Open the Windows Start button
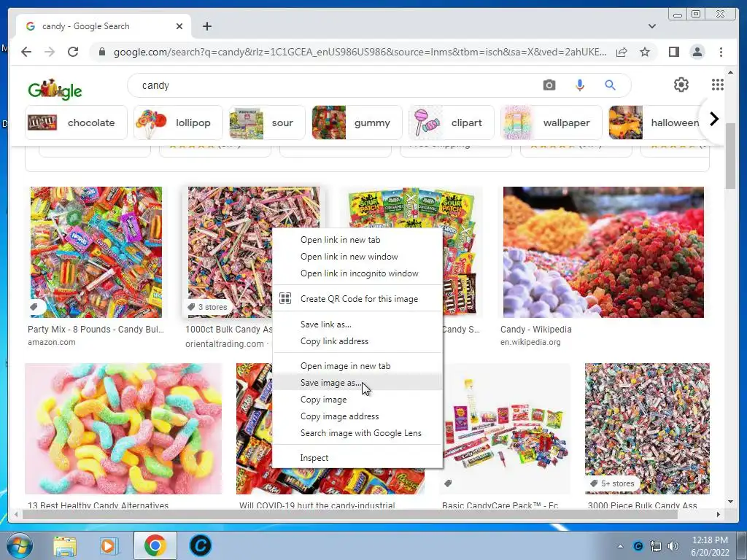The width and height of the screenshot is (747, 560). coord(20,545)
